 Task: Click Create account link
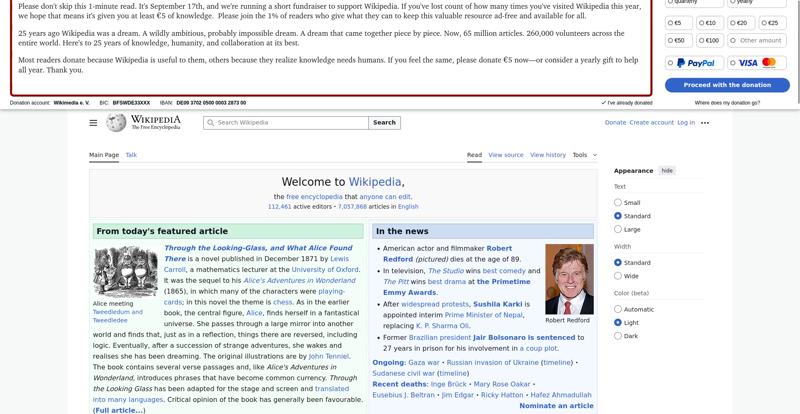pos(652,123)
